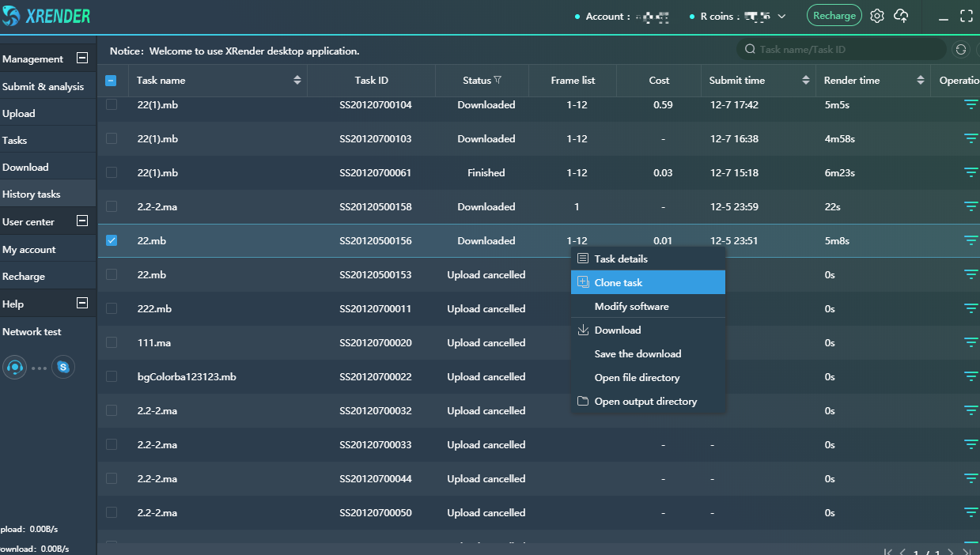Screen dimensions: 980x555
Task: Click the Task name/Task ID search field
Action: coord(846,49)
